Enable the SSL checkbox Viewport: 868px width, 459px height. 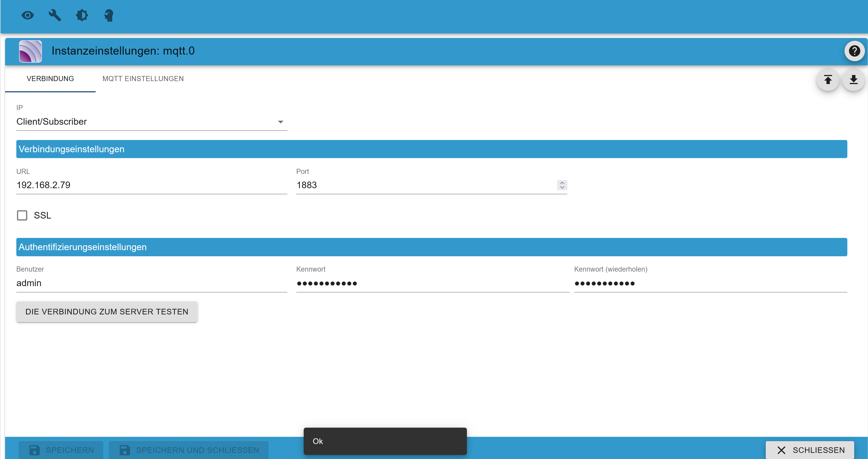[22, 215]
